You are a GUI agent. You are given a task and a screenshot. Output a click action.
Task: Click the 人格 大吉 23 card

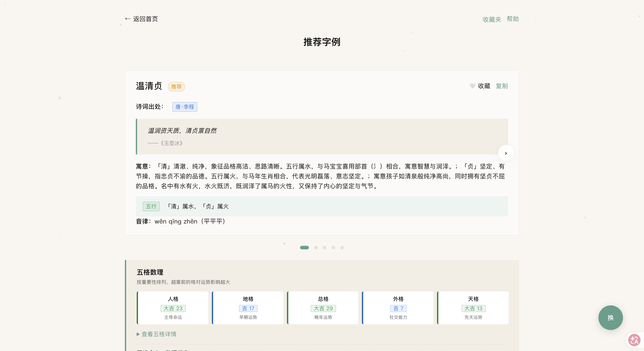coord(173,308)
